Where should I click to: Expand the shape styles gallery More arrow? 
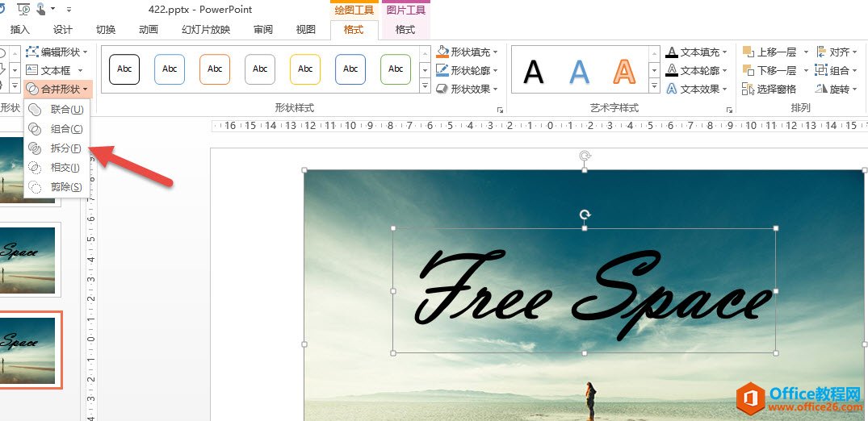coord(426,85)
